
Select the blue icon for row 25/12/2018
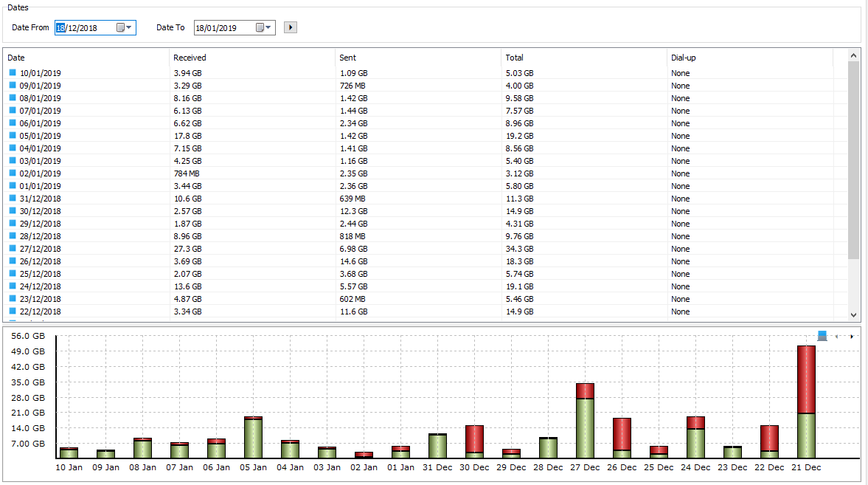(x=13, y=273)
